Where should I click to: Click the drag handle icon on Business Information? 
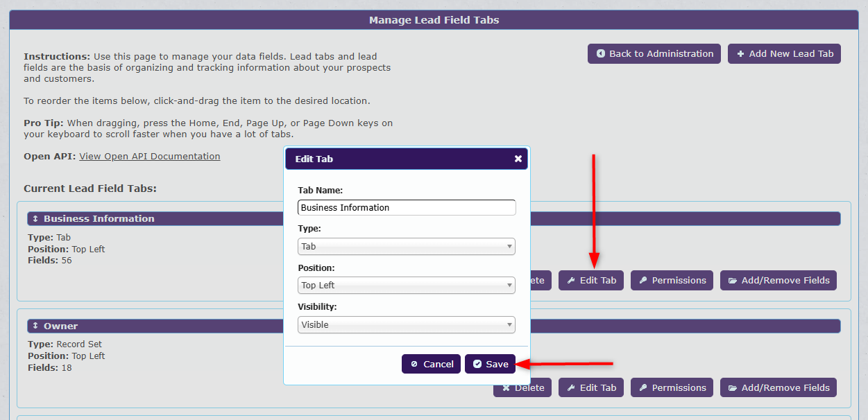35,218
